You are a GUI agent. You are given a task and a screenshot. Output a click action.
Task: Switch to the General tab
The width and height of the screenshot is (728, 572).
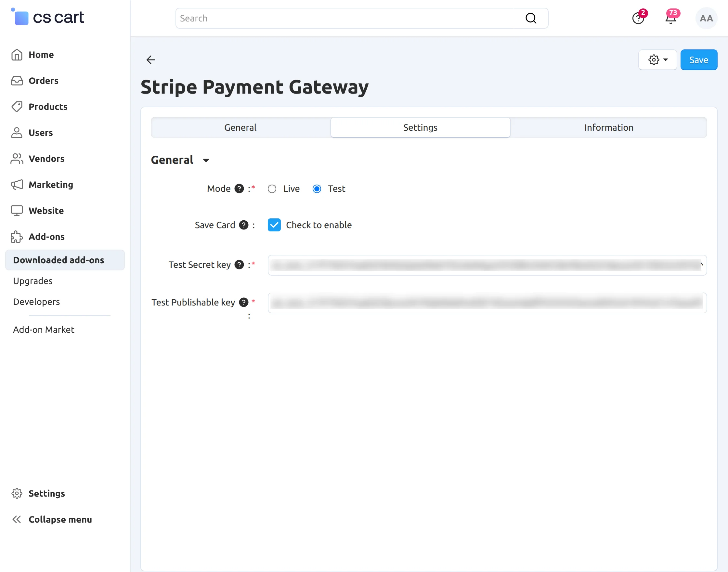coord(240,128)
